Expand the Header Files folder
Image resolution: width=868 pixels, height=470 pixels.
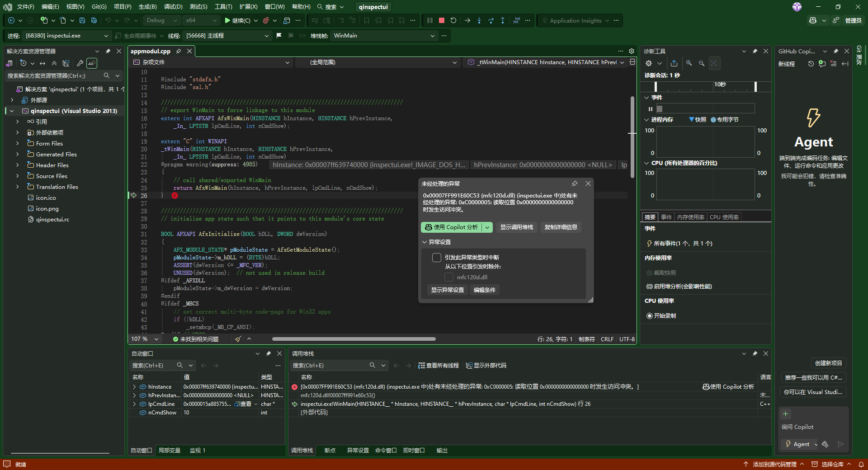(18, 165)
